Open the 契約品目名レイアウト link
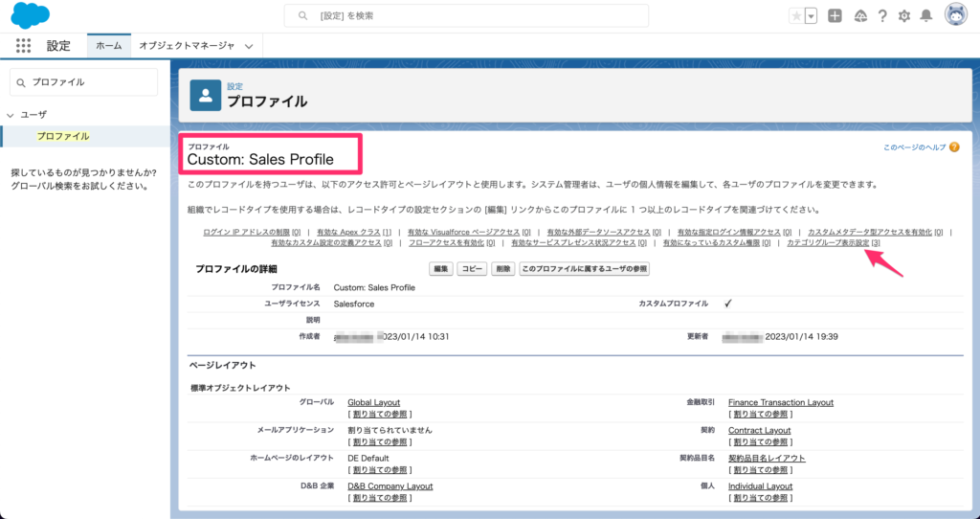This screenshot has width=980, height=519. [767, 459]
